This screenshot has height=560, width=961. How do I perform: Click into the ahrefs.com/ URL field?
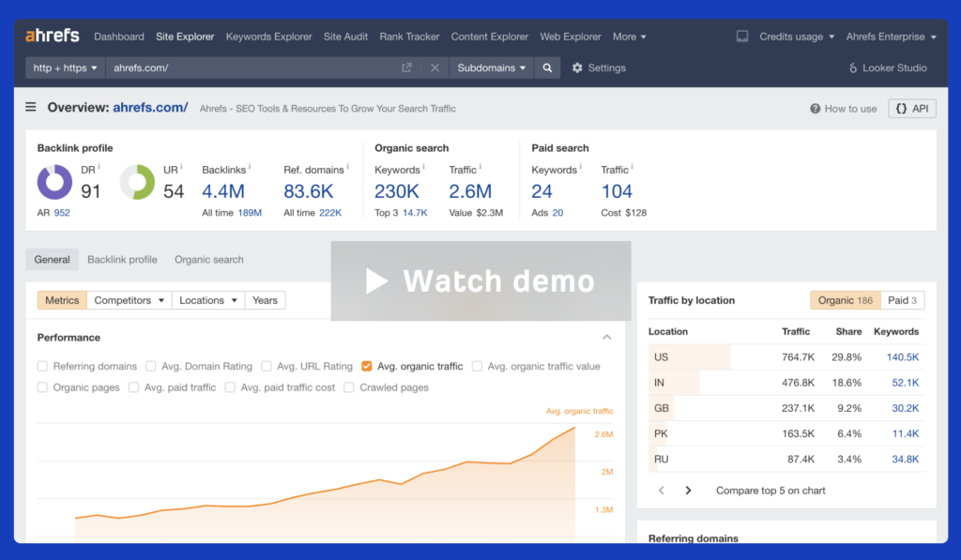click(x=252, y=68)
